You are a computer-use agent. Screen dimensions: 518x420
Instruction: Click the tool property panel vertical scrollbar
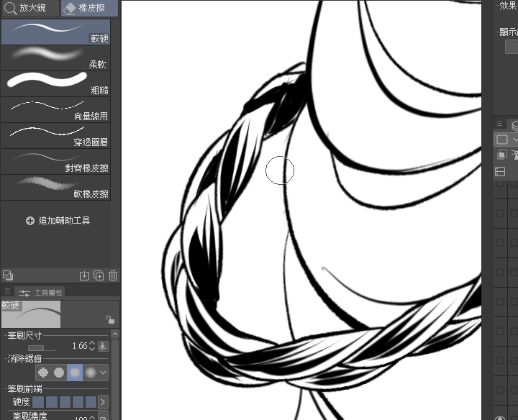pyautogui.click(x=115, y=380)
